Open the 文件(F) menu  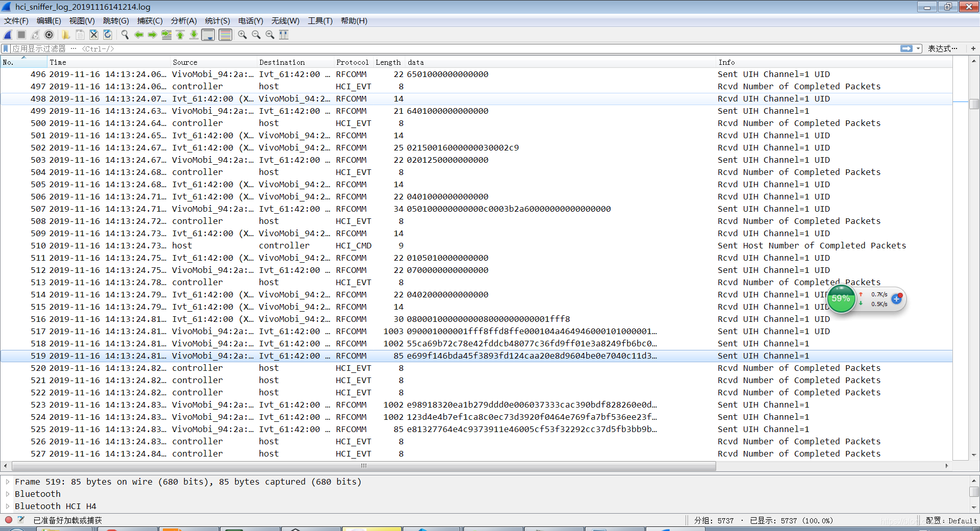16,21
